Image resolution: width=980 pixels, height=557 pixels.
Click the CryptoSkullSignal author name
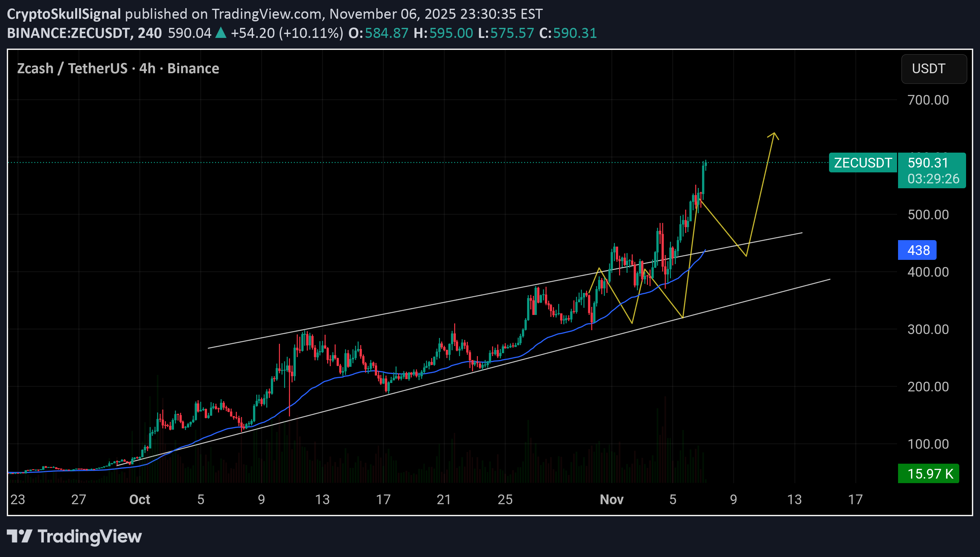pyautogui.click(x=63, y=14)
